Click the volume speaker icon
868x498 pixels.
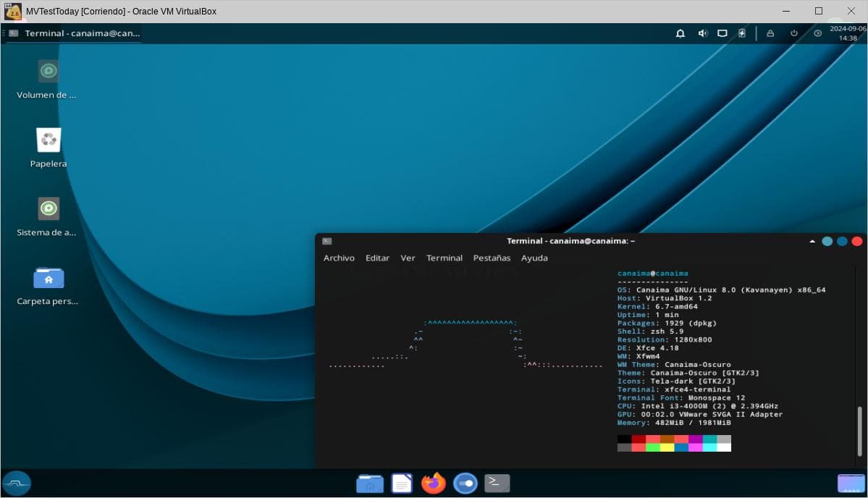(x=702, y=33)
